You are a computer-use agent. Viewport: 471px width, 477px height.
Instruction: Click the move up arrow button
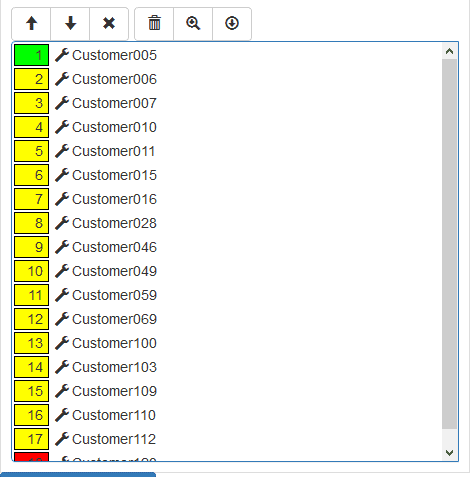[31, 24]
